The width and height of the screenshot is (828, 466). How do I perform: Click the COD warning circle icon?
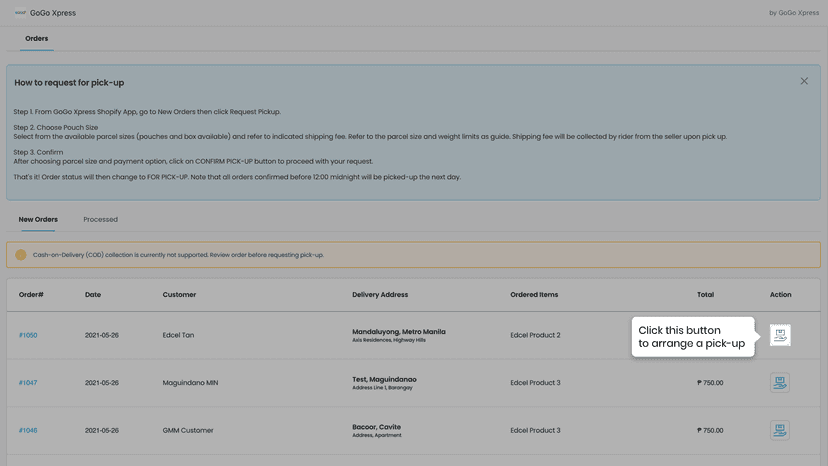(x=21, y=255)
